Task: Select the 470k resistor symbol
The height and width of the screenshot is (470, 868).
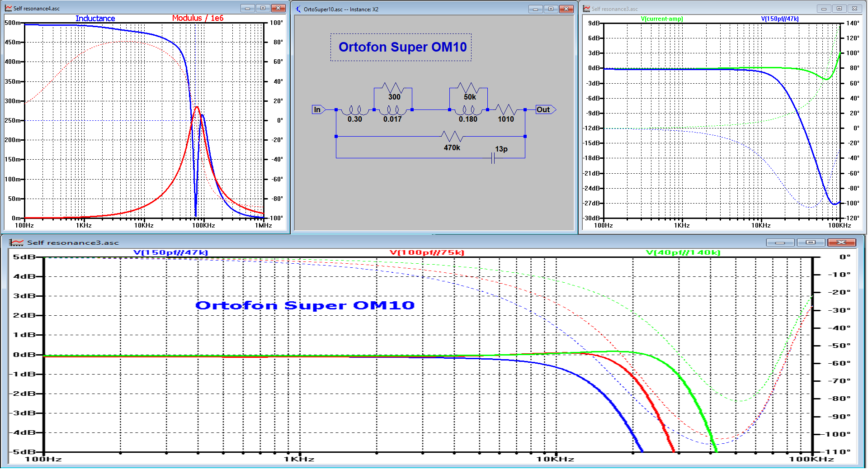Action: point(452,136)
